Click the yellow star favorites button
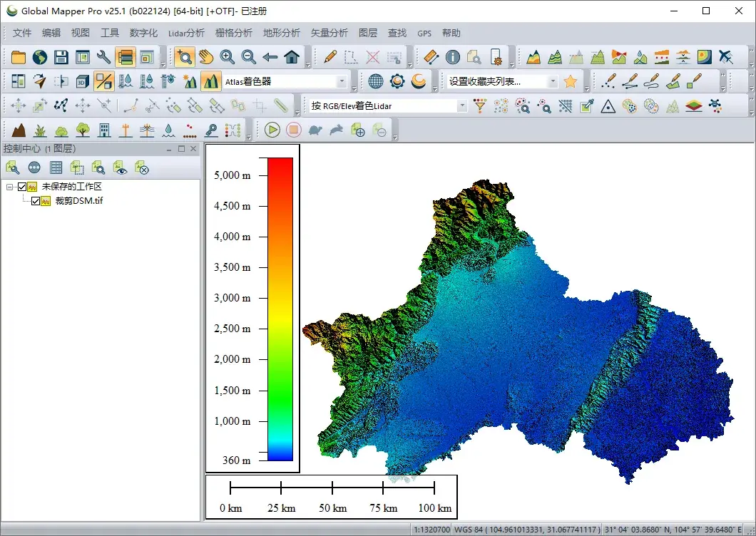The image size is (756, 536). [x=570, y=81]
